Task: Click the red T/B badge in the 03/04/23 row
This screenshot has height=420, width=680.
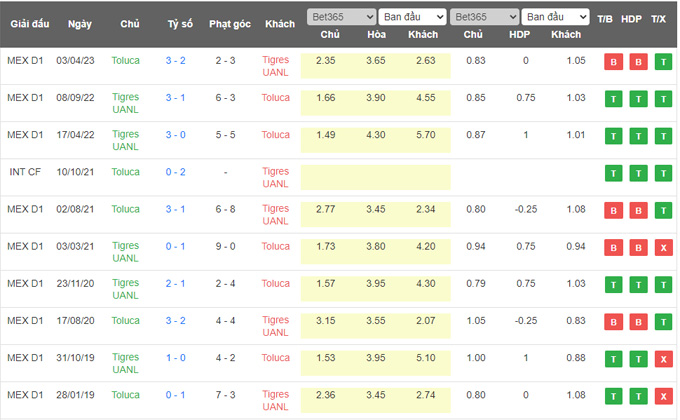Action: pyautogui.click(x=612, y=62)
